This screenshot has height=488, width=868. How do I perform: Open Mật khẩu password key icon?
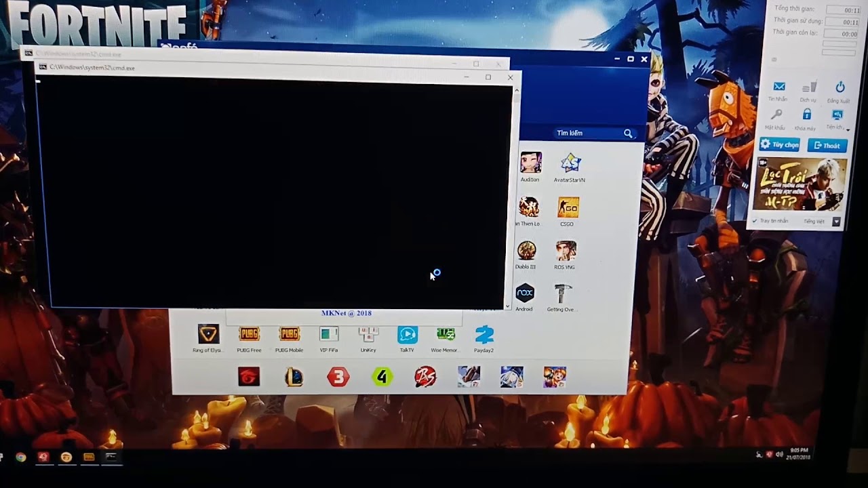[x=776, y=115]
